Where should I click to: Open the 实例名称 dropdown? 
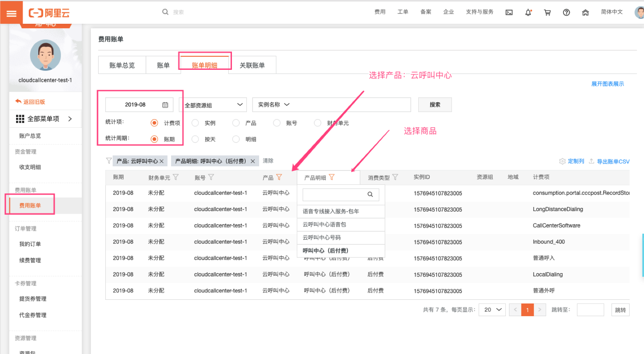click(x=273, y=105)
